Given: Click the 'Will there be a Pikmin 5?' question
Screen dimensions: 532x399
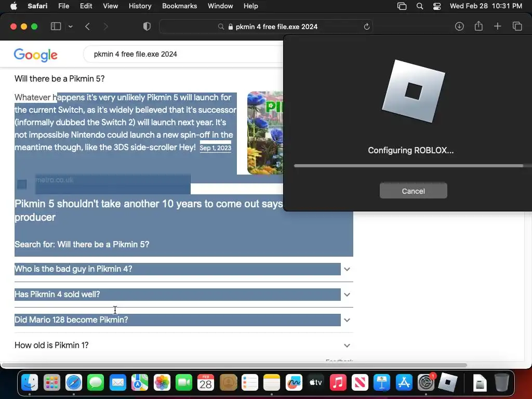Looking at the screenshot, I should pos(59,79).
